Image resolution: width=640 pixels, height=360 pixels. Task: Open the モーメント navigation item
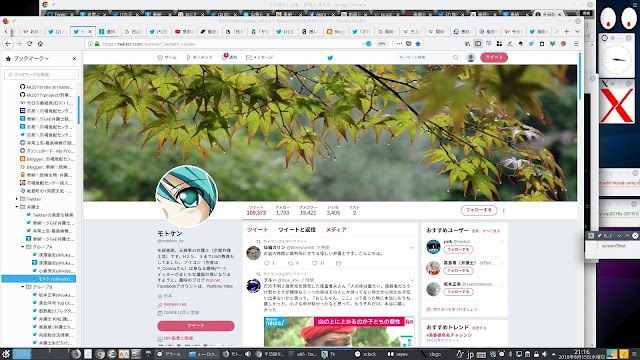tap(199, 58)
